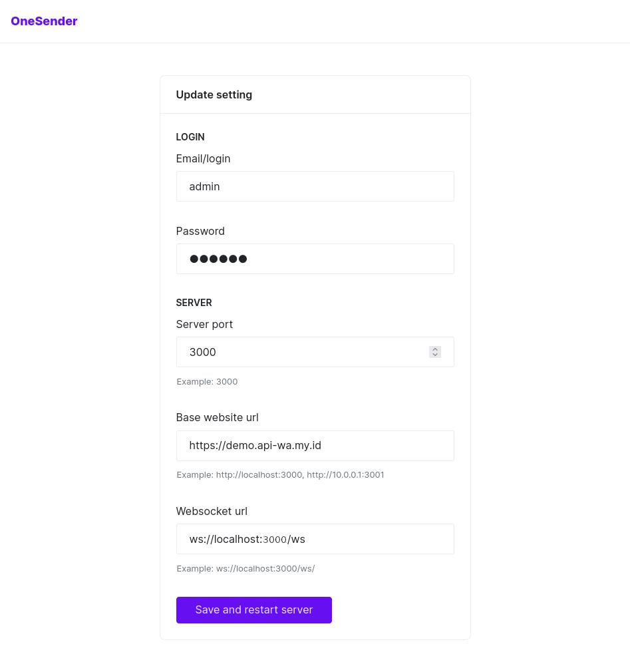
Task: Click the localhost:3000 base url example hint
Action: point(280,475)
